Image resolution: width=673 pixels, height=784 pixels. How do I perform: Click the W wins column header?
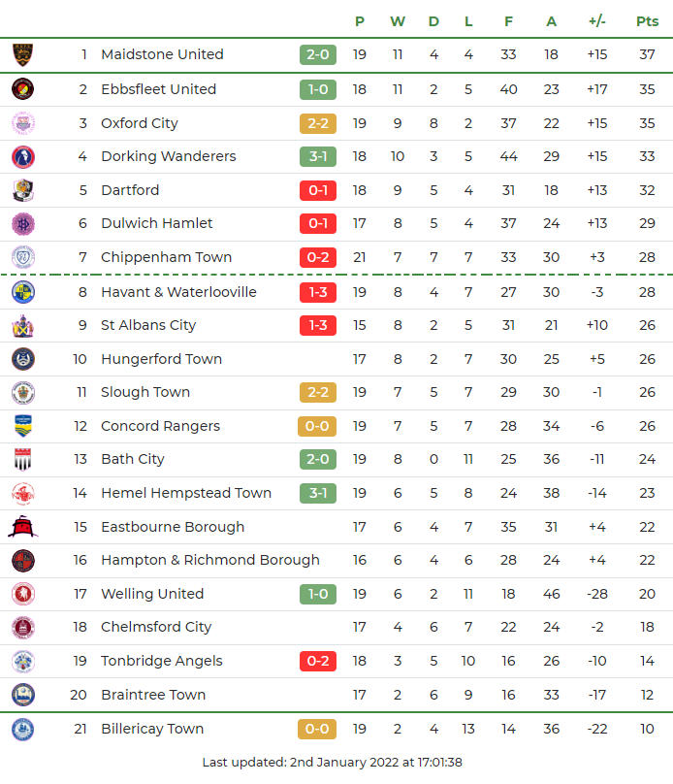coord(398,21)
